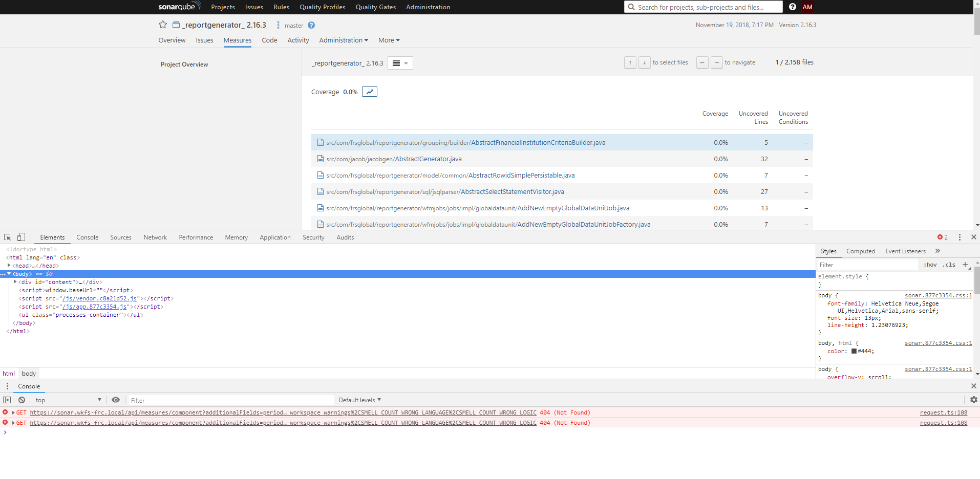Open AbstractFinancialInstitutionCriteriaBuilder.java file link
Image resolution: width=980 pixels, height=479 pixels.
click(538, 142)
